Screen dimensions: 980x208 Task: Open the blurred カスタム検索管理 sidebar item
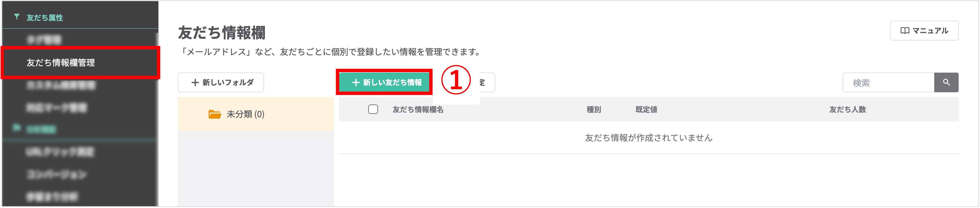(61, 86)
